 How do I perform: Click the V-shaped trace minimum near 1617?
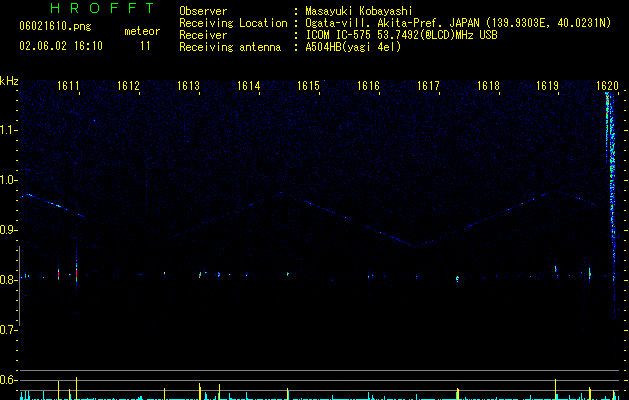click(416, 246)
